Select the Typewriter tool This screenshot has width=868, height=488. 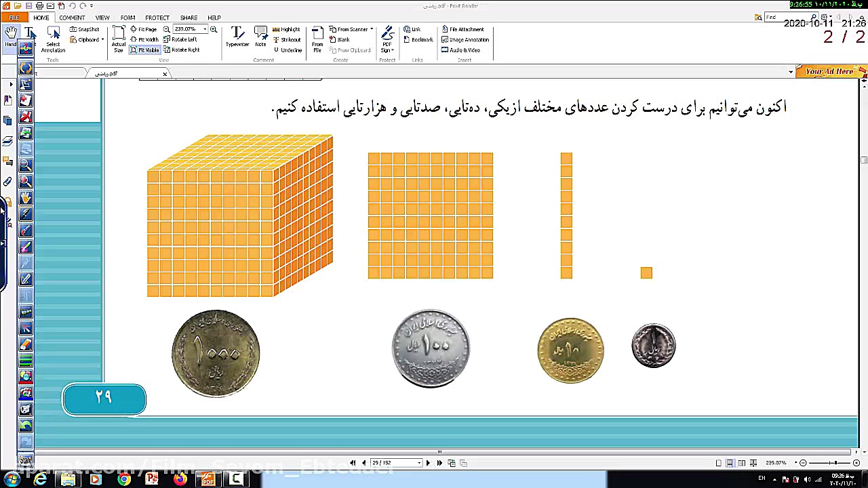(236, 37)
